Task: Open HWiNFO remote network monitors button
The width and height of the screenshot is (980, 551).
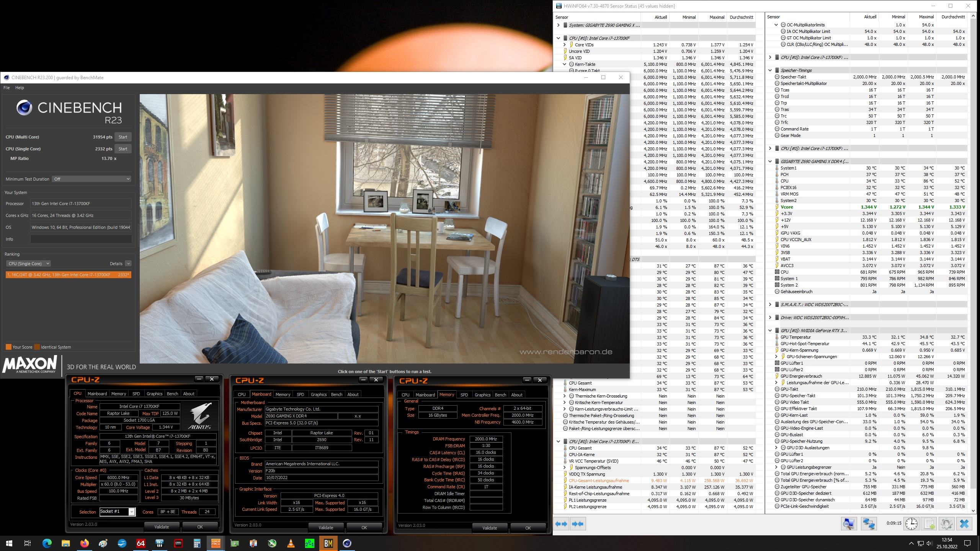Action: coord(869,523)
